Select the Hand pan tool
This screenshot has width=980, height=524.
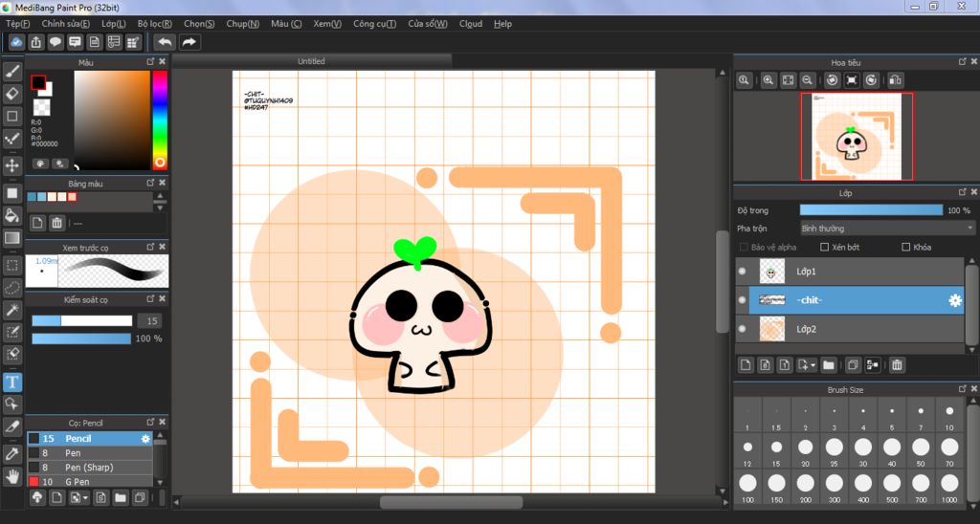11,476
